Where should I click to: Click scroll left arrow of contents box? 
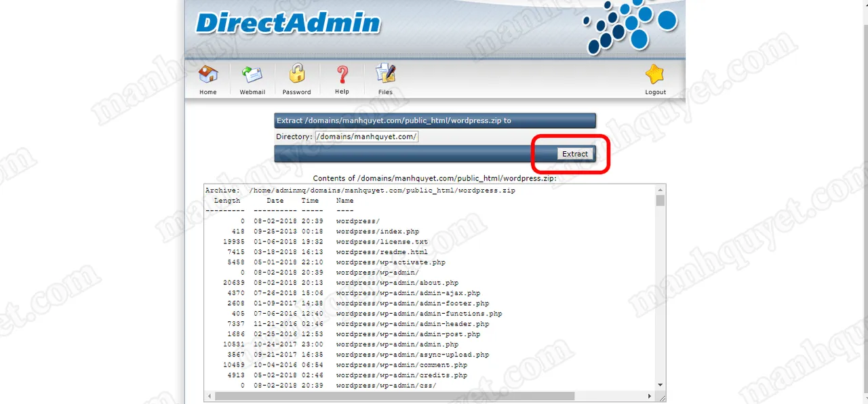tap(209, 396)
